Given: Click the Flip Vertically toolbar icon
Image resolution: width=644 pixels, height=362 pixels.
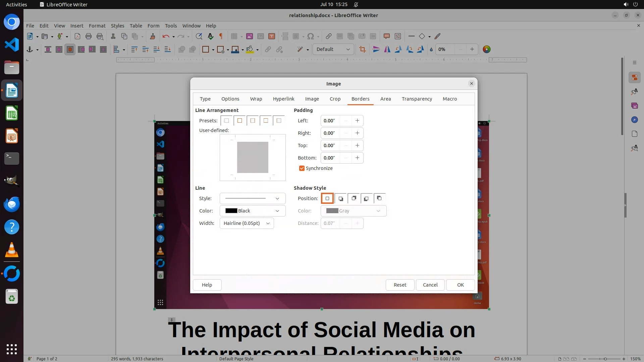Looking at the screenshot, I should pos(376,49).
